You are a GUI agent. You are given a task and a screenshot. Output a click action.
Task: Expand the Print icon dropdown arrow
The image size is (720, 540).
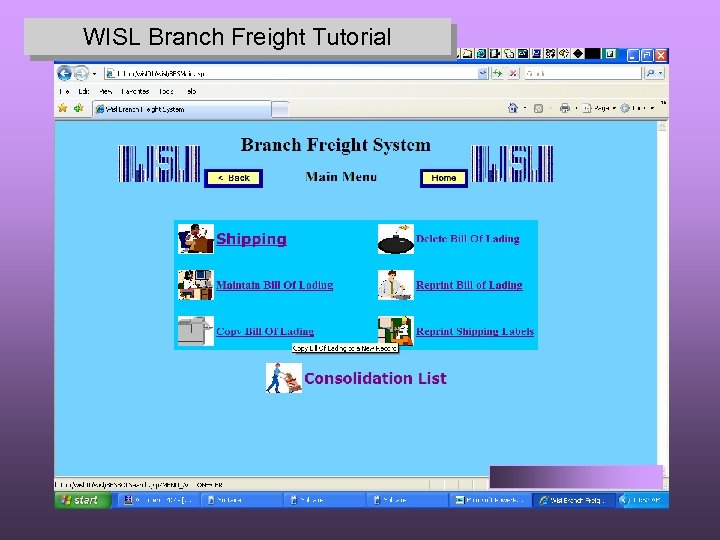click(576, 108)
